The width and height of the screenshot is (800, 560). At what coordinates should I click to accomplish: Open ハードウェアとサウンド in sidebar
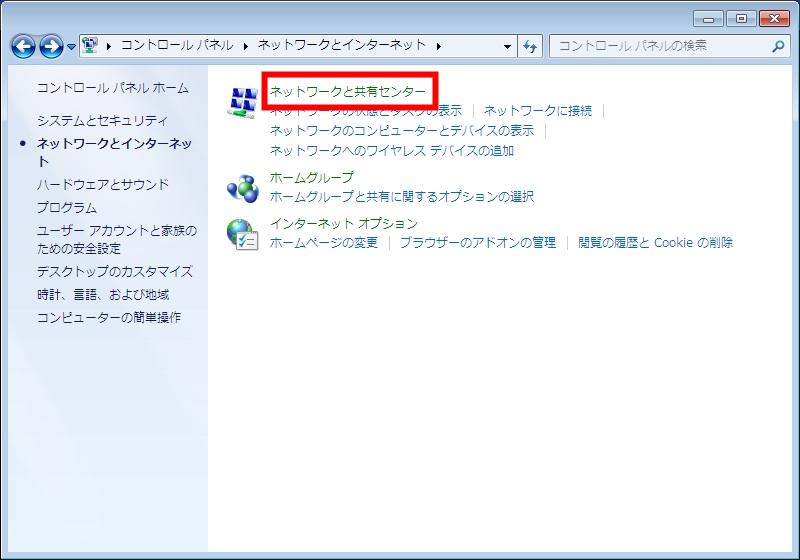103,184
